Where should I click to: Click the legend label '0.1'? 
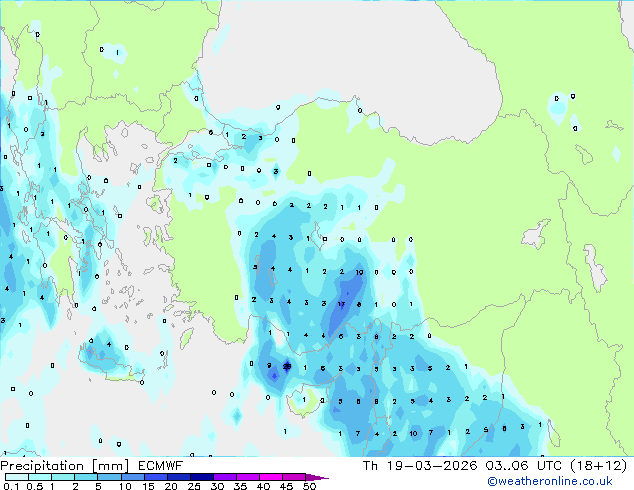(x=11, y=486)
